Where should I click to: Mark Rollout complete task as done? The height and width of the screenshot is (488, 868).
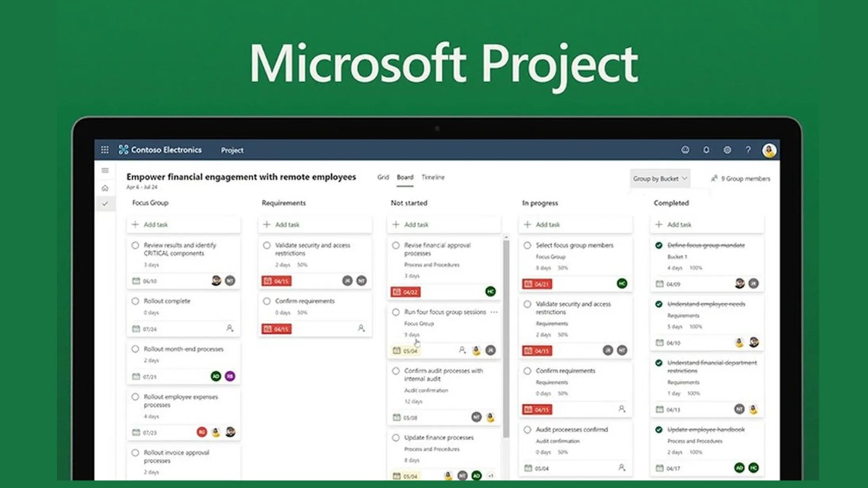(135, 301)
